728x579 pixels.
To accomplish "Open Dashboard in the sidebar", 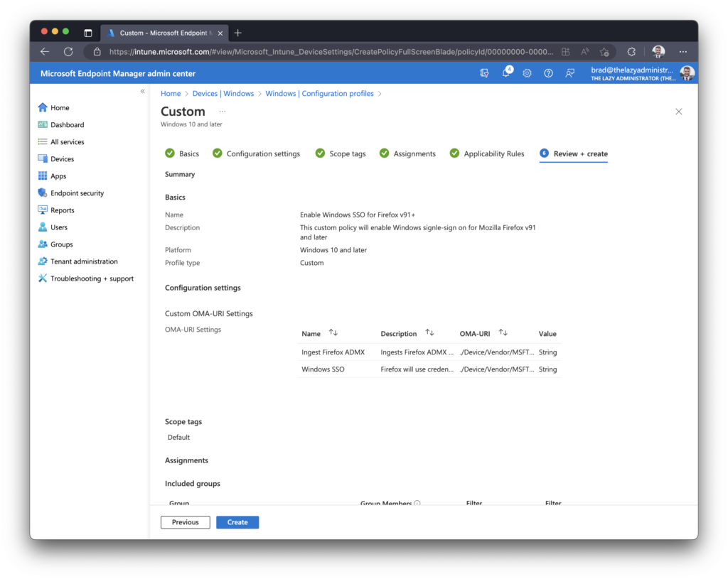I will pos(61,125).
